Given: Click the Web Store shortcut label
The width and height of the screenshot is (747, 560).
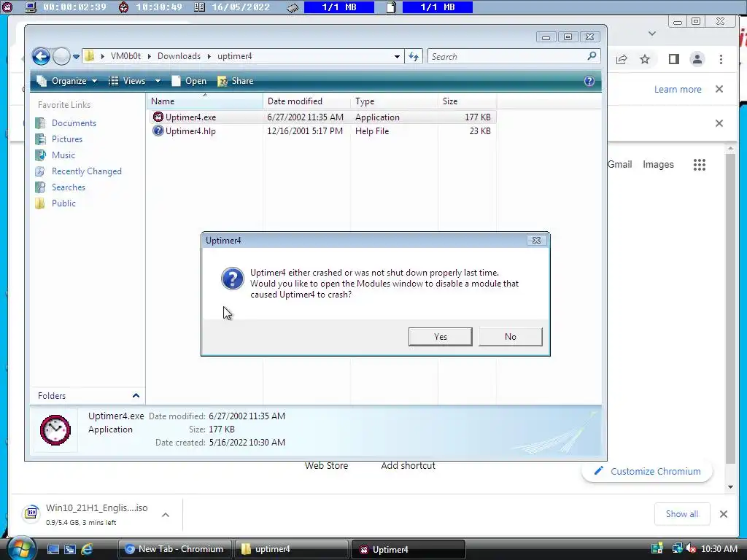Looking at the screenshot, I should click(326, 466).
